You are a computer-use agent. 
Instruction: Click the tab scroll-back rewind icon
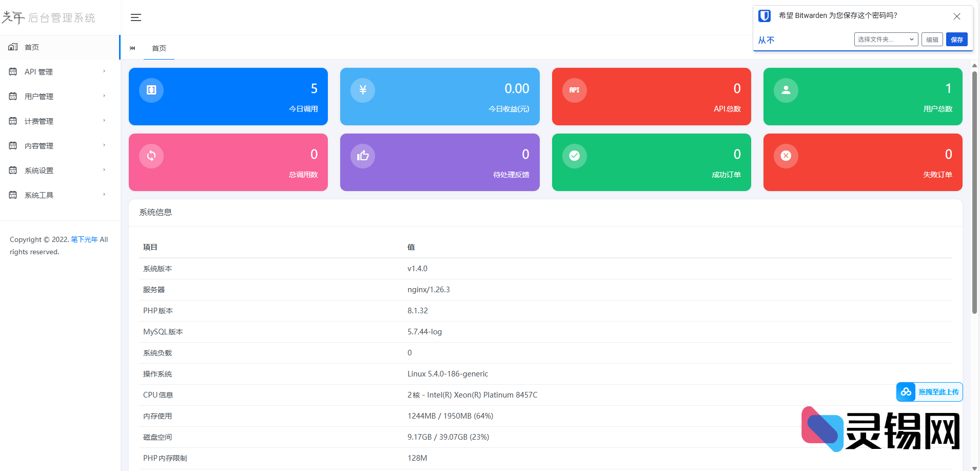(132, 48)
